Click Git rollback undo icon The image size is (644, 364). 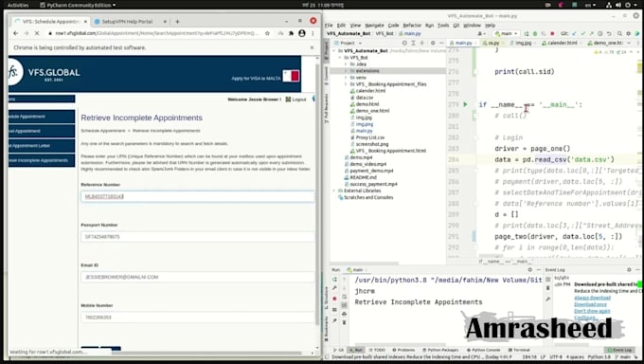click(609, 34)
